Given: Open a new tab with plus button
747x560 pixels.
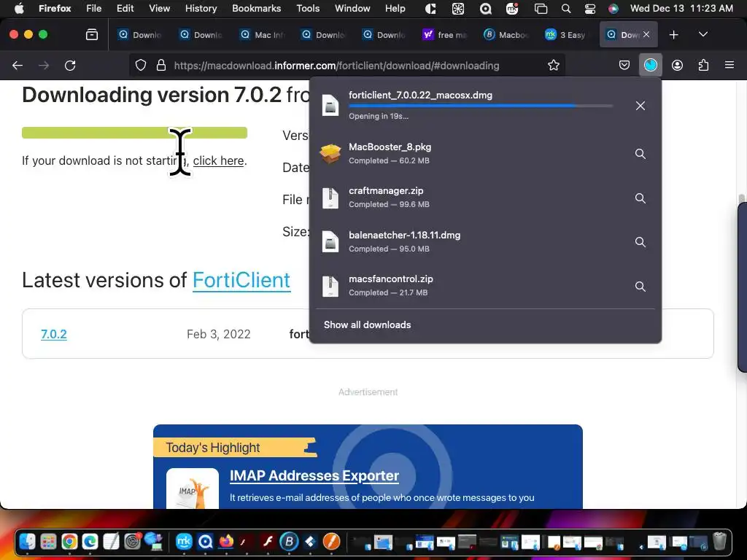Looking at the screenshot, I should [673, 35].
